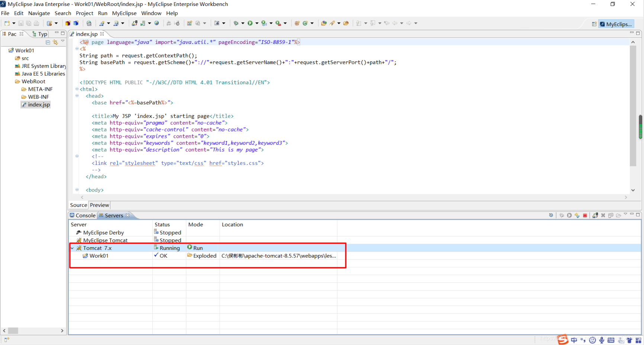Click the run/stop servers icon in main toolbar
This screenshot has width=644, height=345.
pyautogui.click(x=143, y=23)
